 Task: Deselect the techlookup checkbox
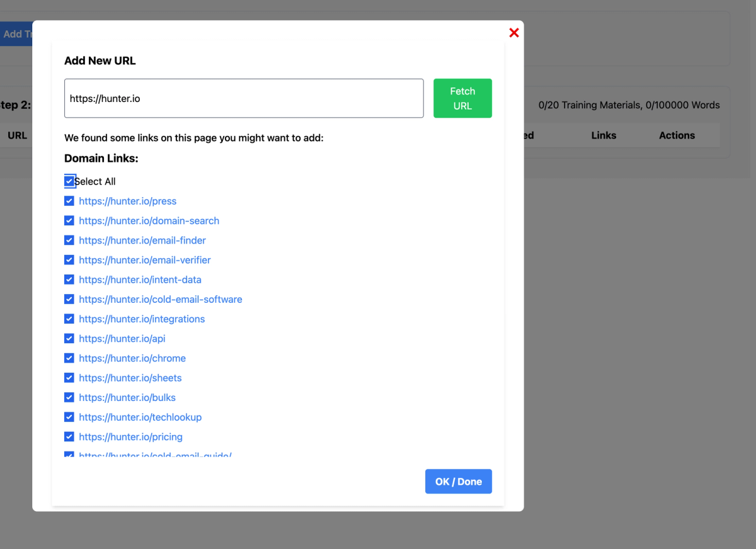click(x=69, y=417)
